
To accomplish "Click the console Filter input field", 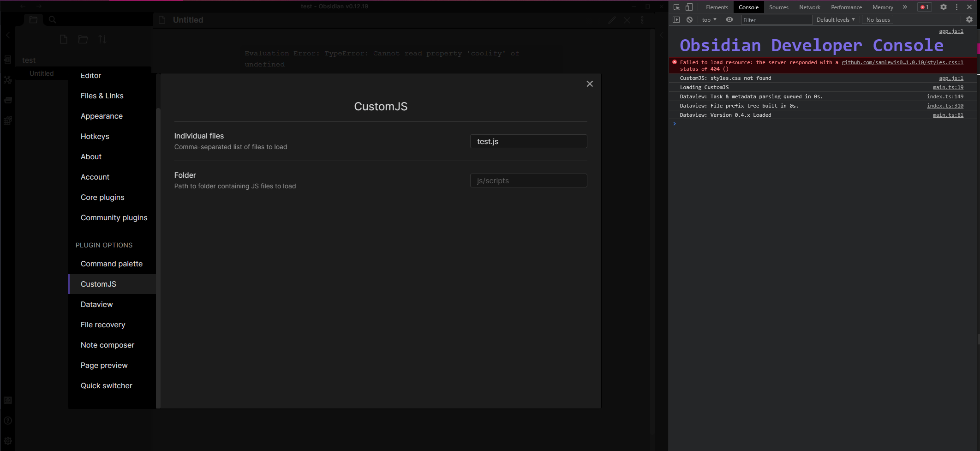I will pyautogui.click(x=777, y=19).
